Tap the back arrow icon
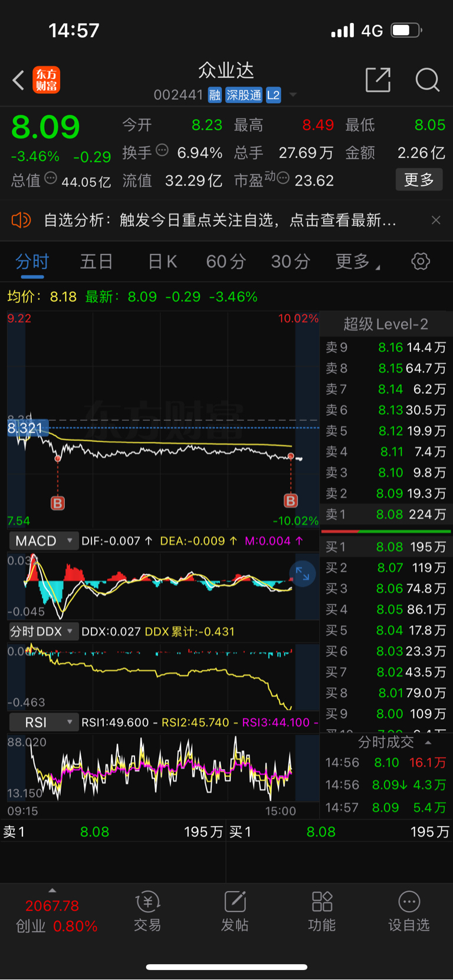This screenshot has width=453, height=980. pos(18,80)
